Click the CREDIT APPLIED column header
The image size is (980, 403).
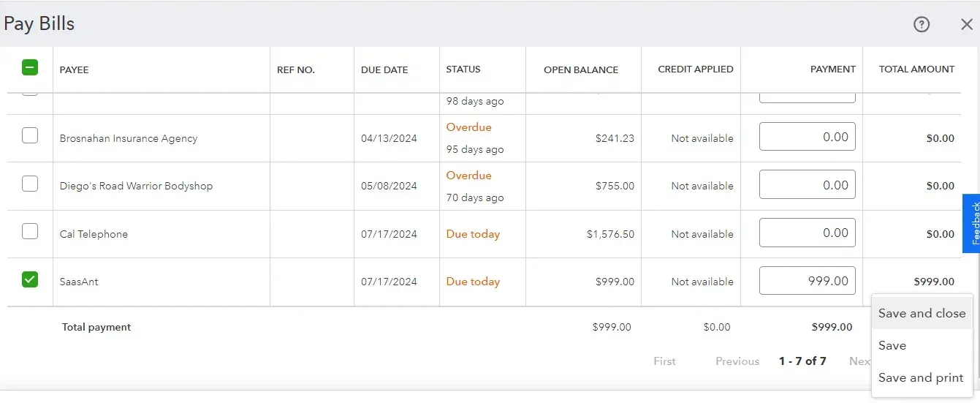tap(696, 69)
